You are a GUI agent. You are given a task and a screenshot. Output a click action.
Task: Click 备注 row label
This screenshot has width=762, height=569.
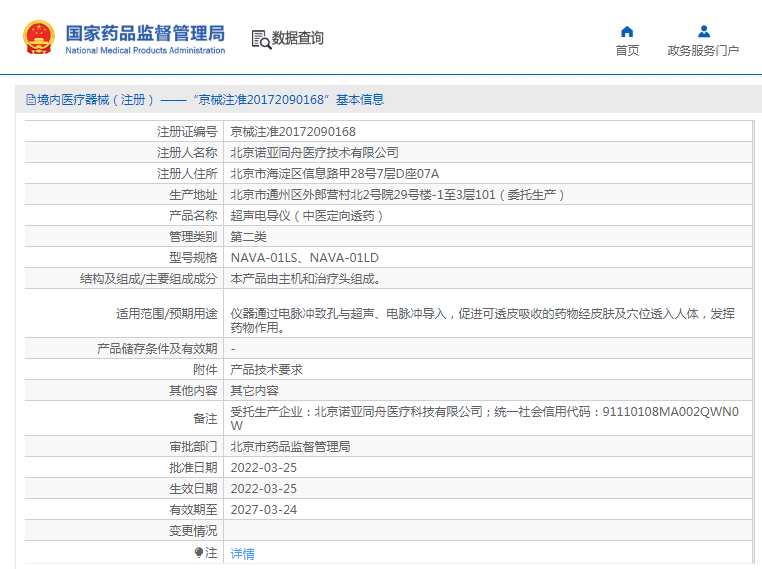pyautogui.click(x=205, y=418)
